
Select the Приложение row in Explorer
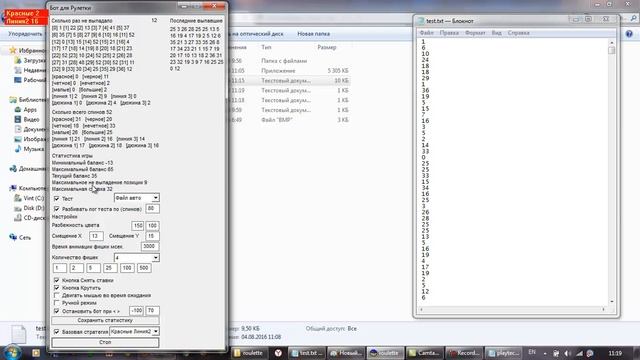click(x=289, y=71)
